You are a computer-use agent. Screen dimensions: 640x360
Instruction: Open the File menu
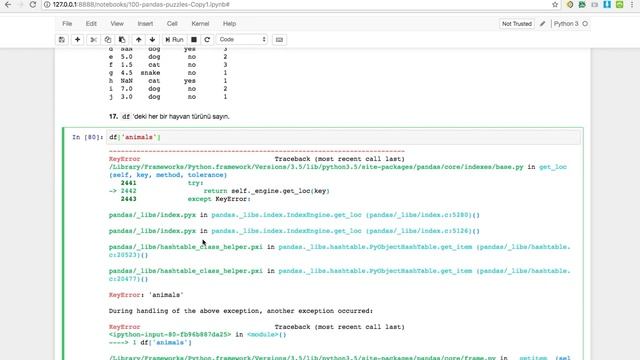(x=67, y=24)
